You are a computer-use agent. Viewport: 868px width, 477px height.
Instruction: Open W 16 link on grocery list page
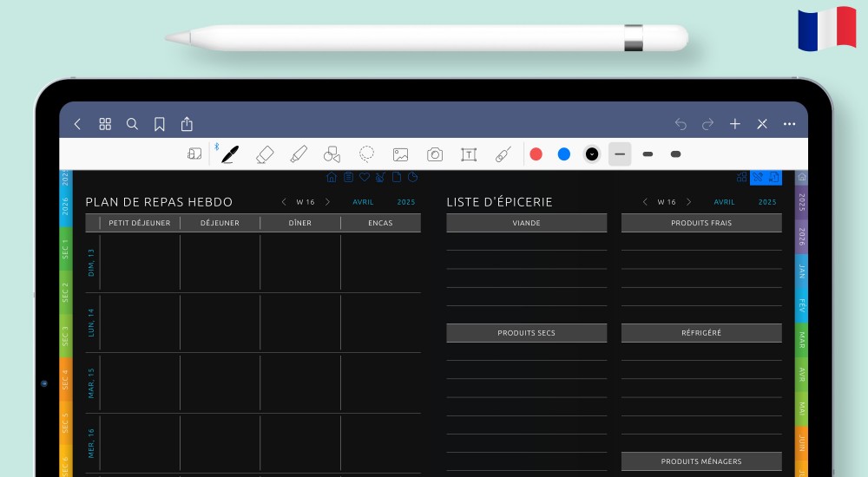point(667,202)
